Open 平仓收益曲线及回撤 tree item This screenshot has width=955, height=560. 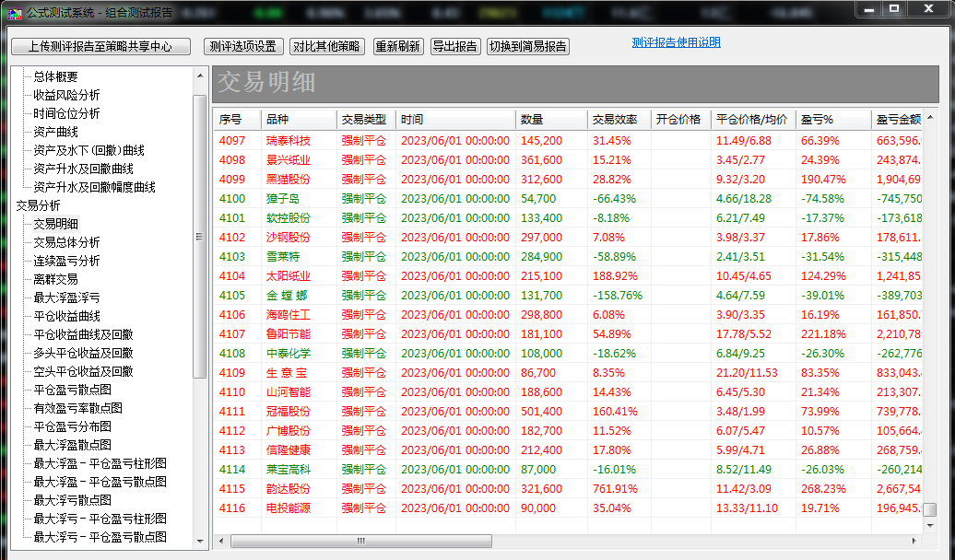[84, 334]
